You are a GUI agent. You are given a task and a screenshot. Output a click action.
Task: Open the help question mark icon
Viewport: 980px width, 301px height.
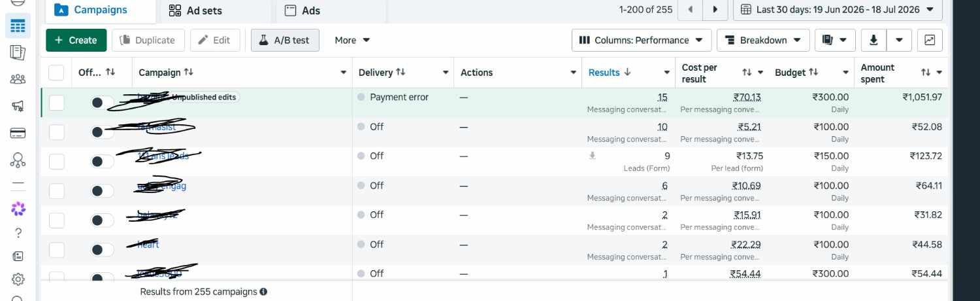tap(18, 232)
